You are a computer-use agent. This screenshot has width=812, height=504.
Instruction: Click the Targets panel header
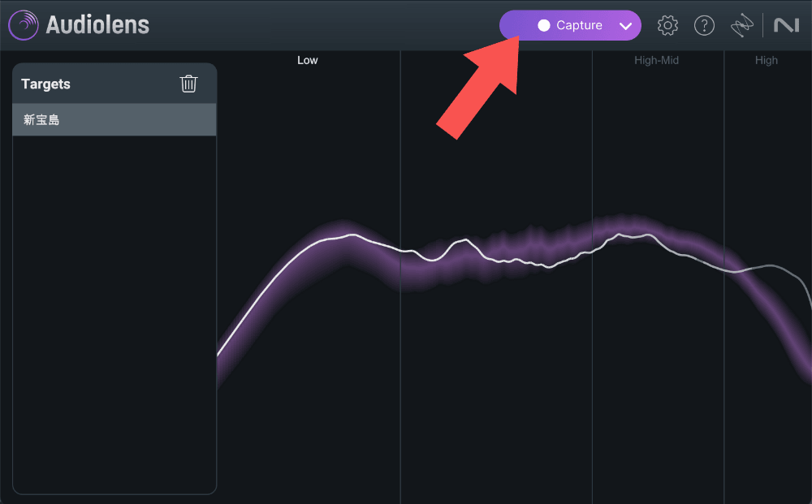click(46, 84)
